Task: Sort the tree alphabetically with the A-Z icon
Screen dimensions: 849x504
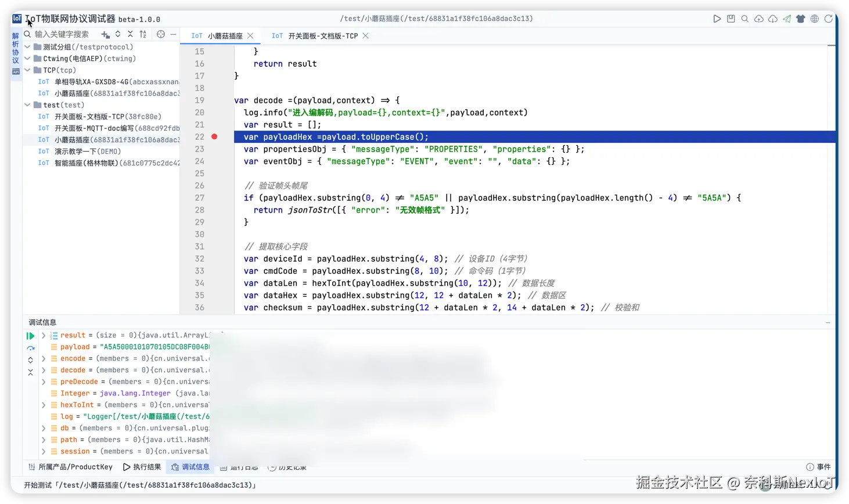Action: (x=143, y=34)
